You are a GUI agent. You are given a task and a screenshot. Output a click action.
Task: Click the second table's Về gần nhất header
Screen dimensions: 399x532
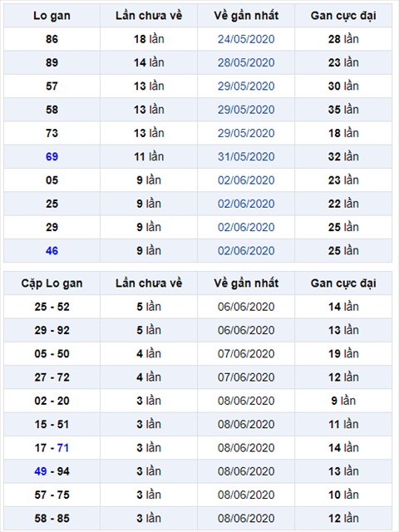pyautogui.click(x=246, y=283)
